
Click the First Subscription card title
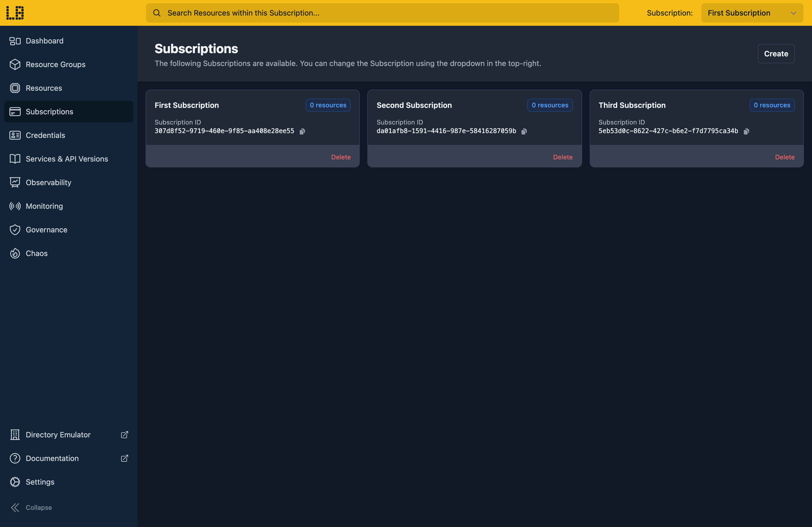click(x=187, y=105)
